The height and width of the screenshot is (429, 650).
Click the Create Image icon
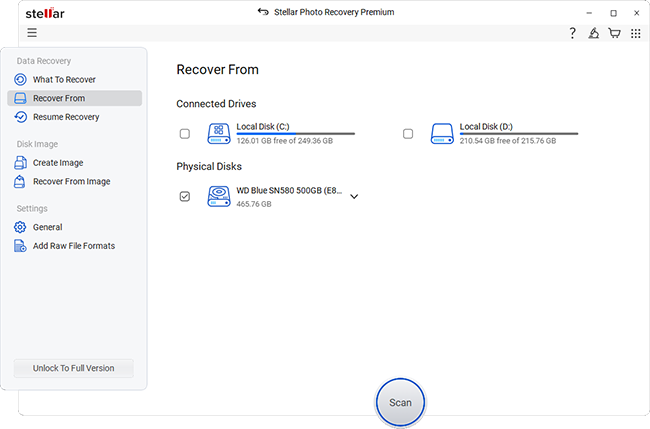tap(20, 162)
